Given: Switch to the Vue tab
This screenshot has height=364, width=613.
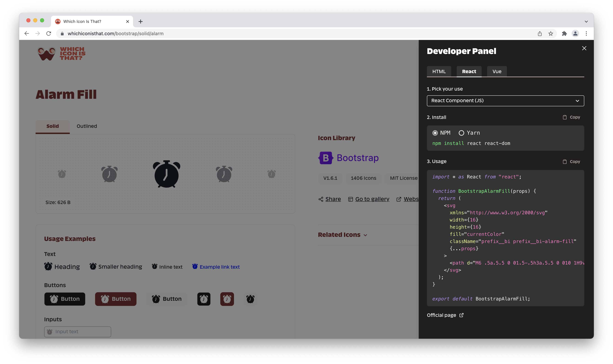Looking at the screenshot, I should point(497,71).
